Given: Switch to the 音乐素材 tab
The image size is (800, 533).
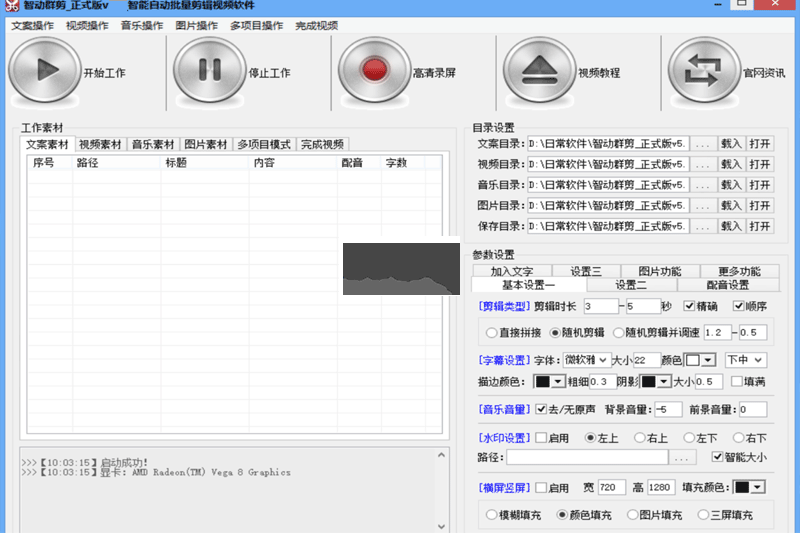Looking at the screenshot, I should pos(153,144).
